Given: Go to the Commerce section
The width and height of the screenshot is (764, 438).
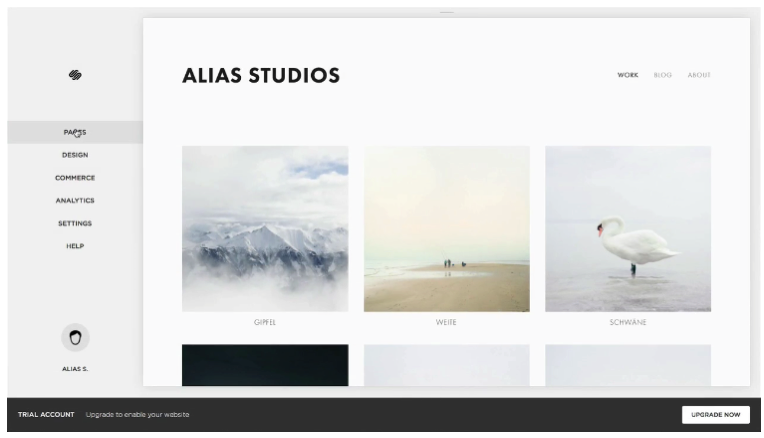Looking at the screenshot, I should pyautogui.click(x=75, y=178).
